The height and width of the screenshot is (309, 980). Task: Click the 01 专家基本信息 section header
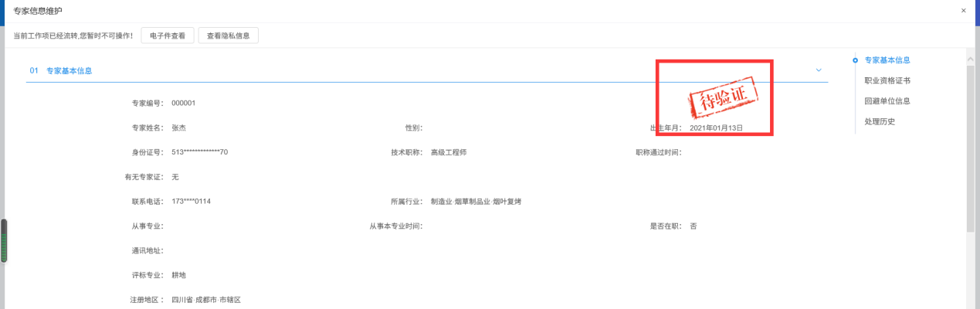click(x=68, y=70)
